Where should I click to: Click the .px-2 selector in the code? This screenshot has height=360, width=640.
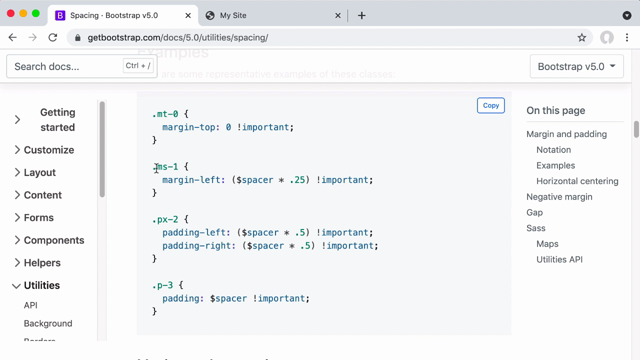(165, 219)
